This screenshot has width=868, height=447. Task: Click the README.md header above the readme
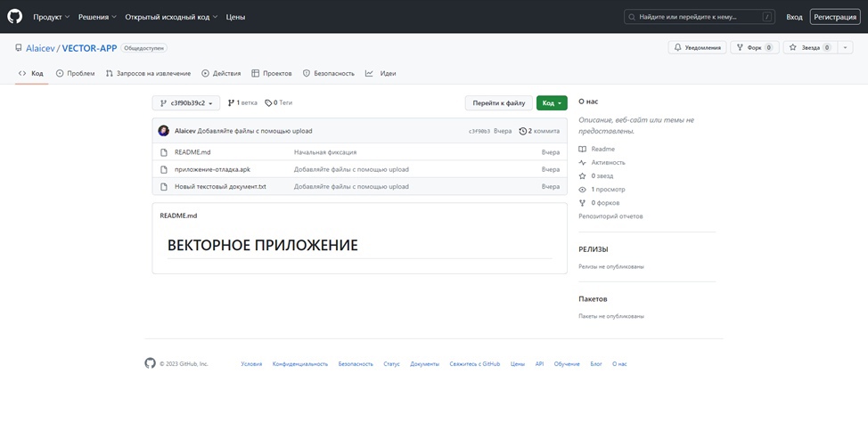[178, 215]
